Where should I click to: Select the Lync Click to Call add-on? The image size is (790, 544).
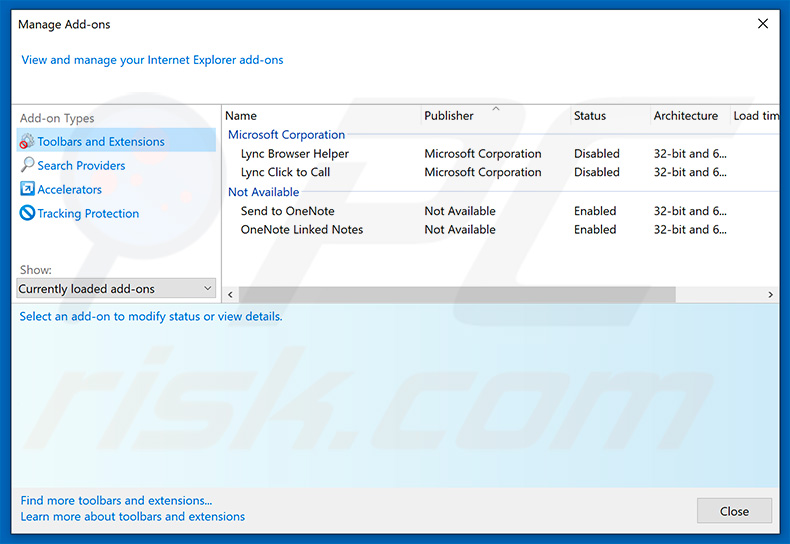pyautogui.click(x=285, y=172)
